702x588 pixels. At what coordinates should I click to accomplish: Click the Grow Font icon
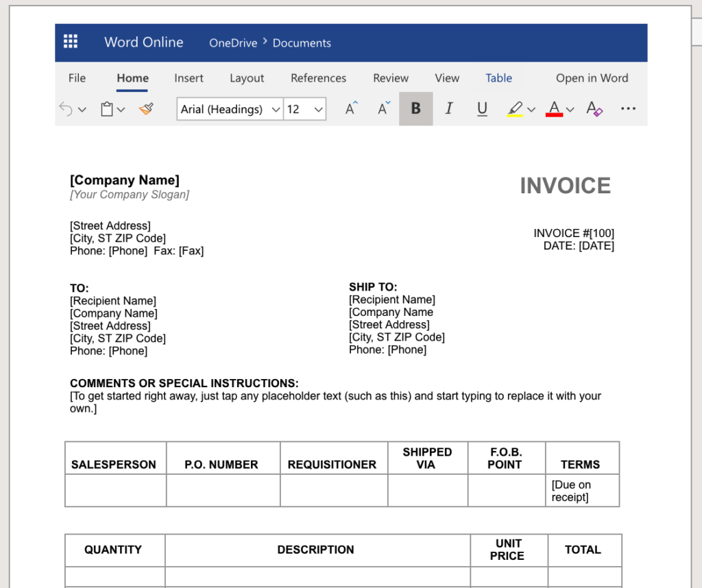pos(352,108)
